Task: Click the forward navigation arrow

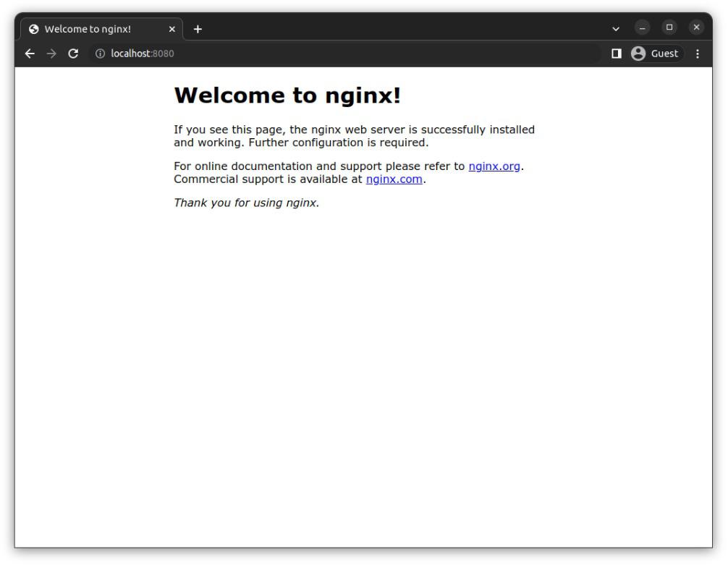Action: click(50, 53)
